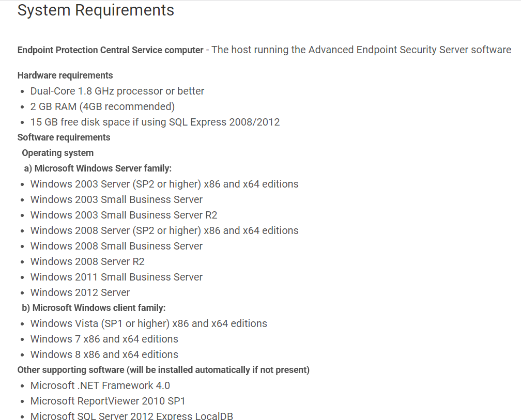The height and width of the screenshot is (420, 521).
Task: Click the Software requirements heading
Action: (64, 137)
